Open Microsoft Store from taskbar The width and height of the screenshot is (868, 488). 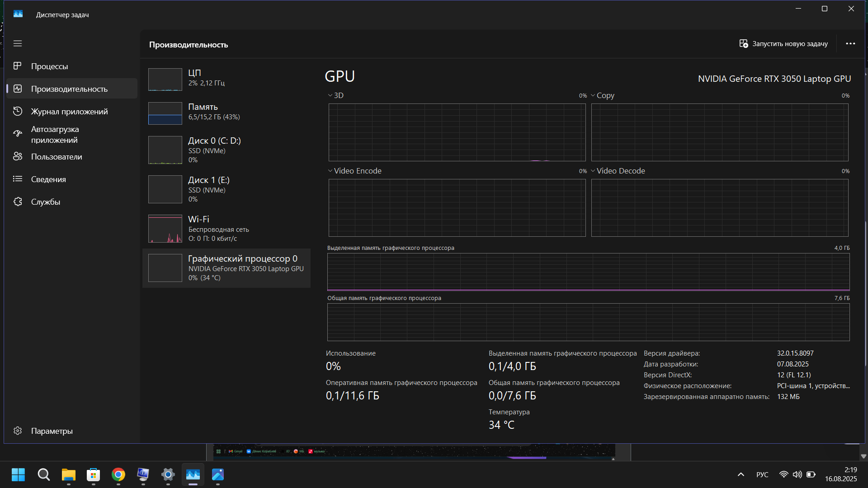tap(94, 474)
